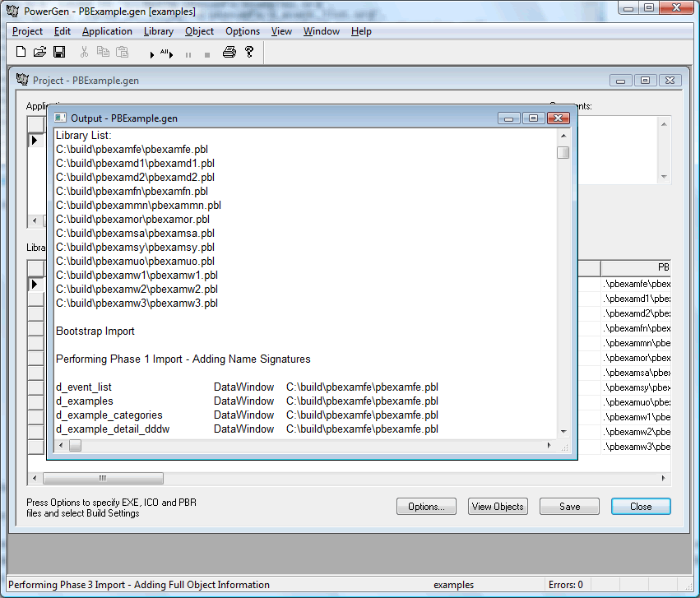Click the Save button in Project window
Image resolution: width=700 pixels, height=598 pixels.
[570, 507]
